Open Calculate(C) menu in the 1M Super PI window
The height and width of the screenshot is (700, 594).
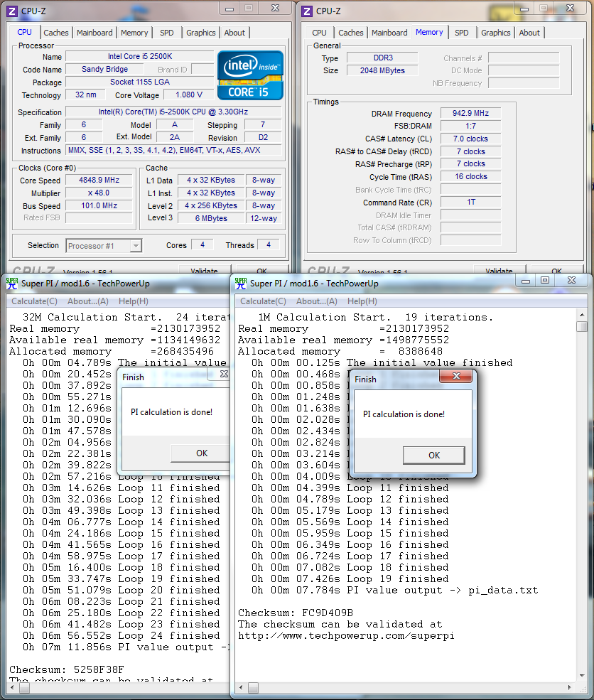click(264, 301)
